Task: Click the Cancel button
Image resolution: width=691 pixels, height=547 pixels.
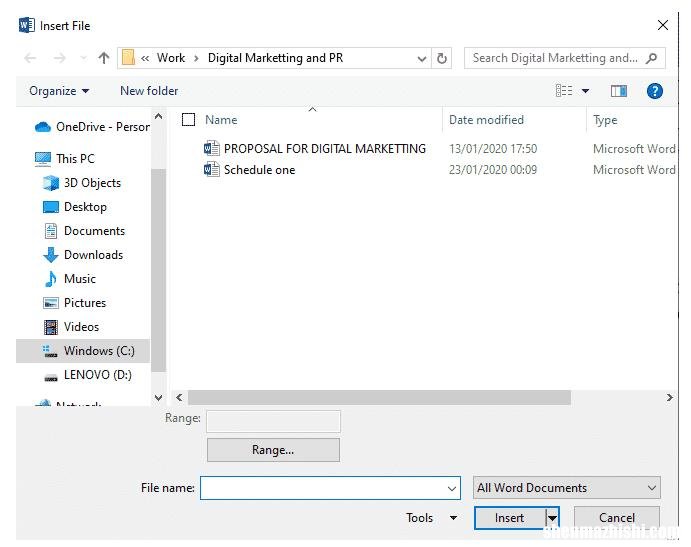Action: (617, 517)
